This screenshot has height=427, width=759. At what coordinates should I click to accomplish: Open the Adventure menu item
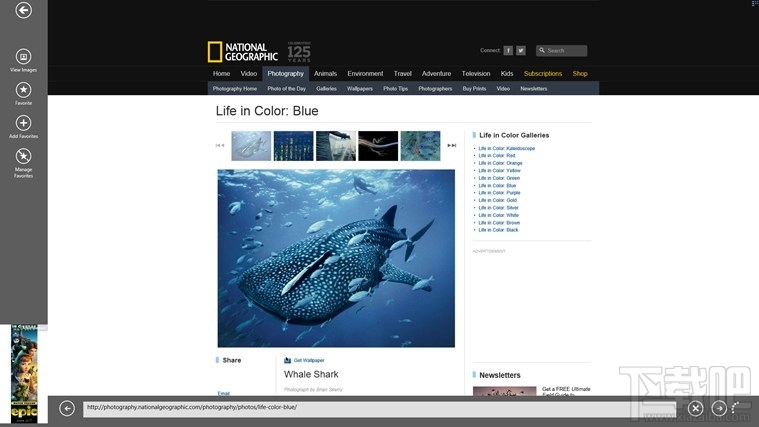436,74
